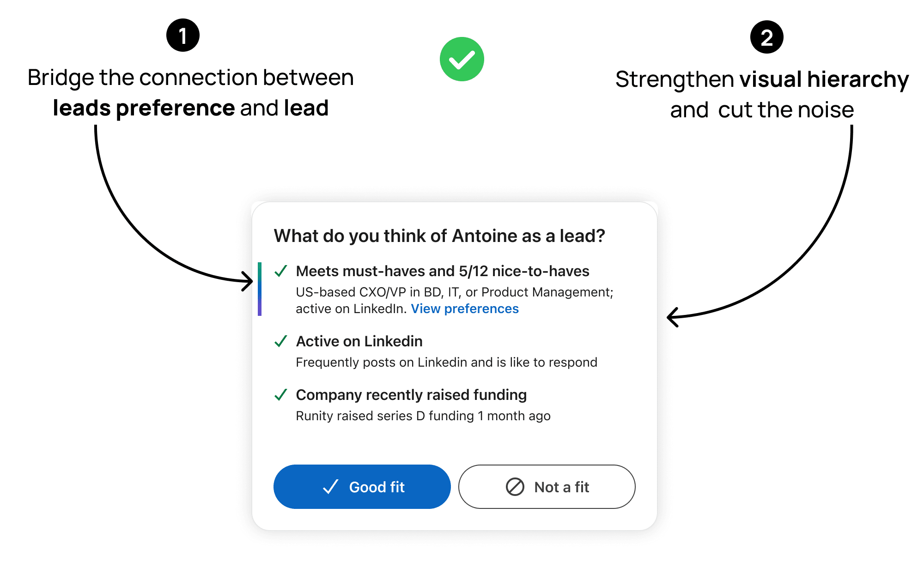
Task: Click the checkmark beside Company recently raised funding
Action: point(280,396)
